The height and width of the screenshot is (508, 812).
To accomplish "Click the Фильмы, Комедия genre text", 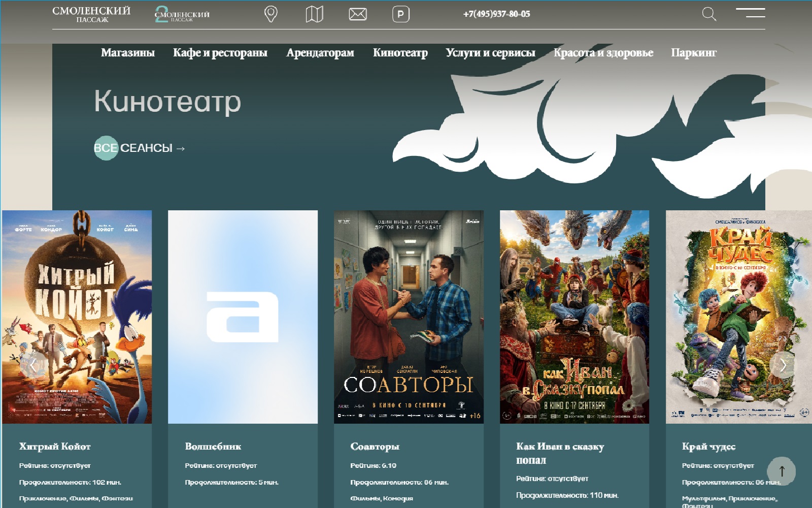I will tap(382, 498).
